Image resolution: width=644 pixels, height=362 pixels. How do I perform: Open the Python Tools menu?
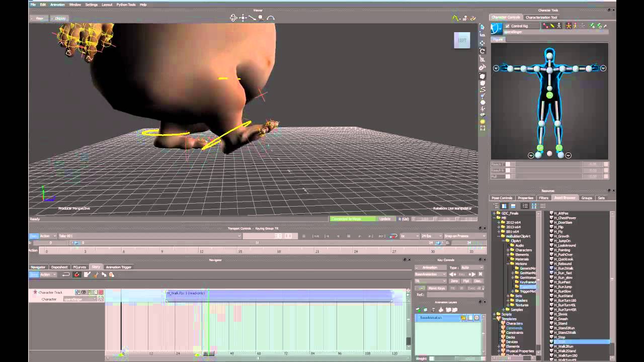tap(126, 5)
